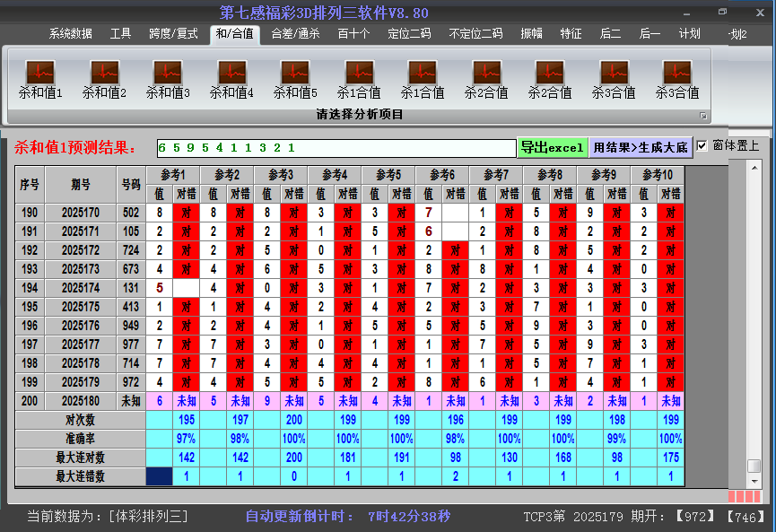776x532 pixels.
Task: Click the 【972】 draw result in status bar
Action: pos(695,517)
